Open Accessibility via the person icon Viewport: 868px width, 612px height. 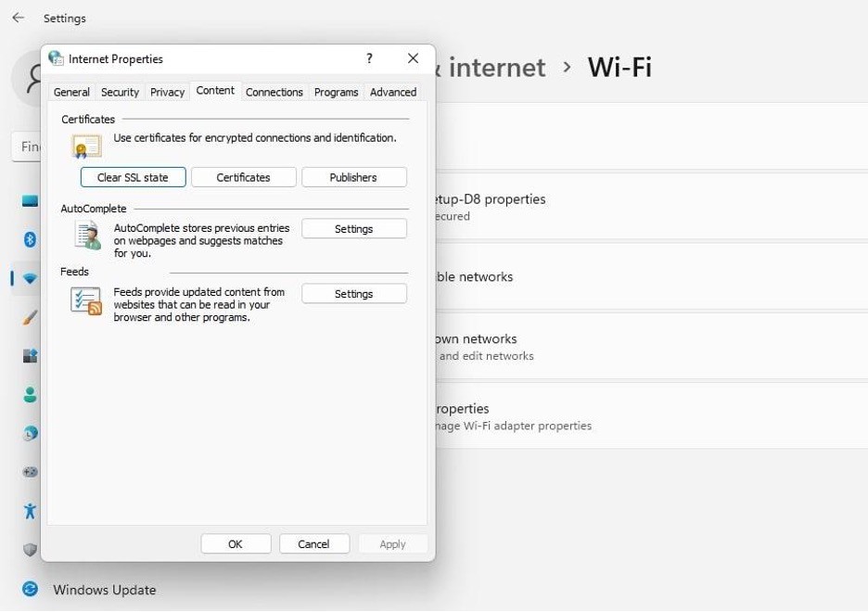pos(29,510)
